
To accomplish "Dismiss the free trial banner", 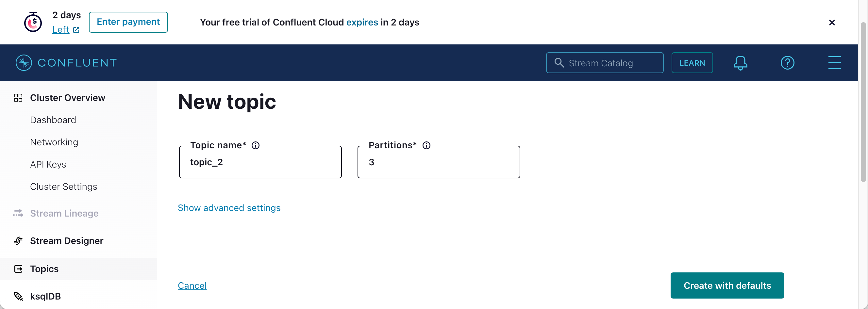I will tap(832, 23).
